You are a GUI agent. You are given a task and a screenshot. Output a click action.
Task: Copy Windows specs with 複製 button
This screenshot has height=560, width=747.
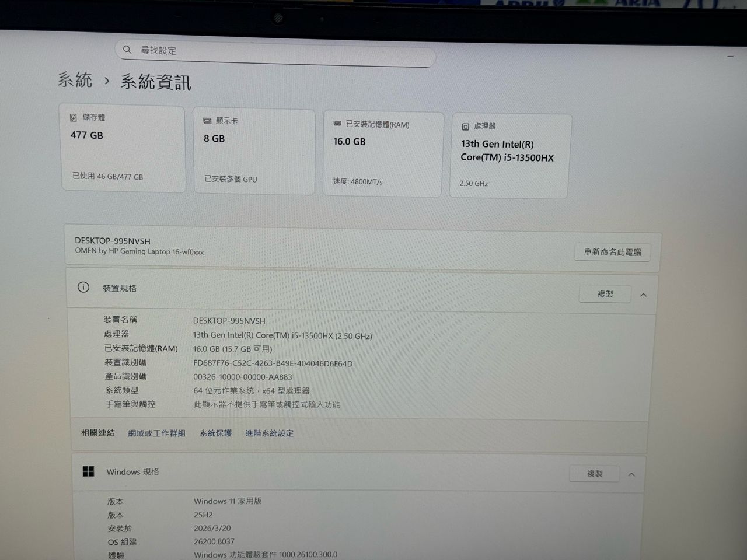coord(594,474)
